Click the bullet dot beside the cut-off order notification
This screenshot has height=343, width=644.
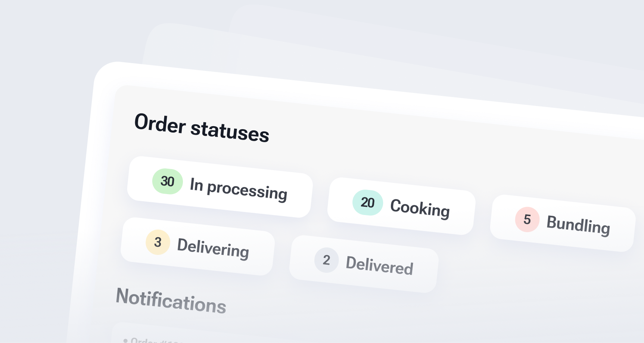click(x=125, y=340)
